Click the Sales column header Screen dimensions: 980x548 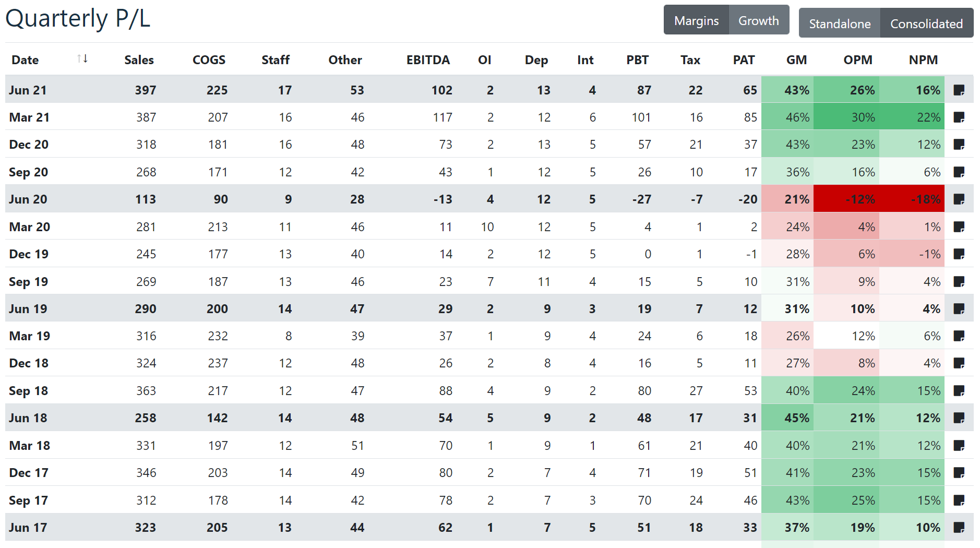pos(139,60)
